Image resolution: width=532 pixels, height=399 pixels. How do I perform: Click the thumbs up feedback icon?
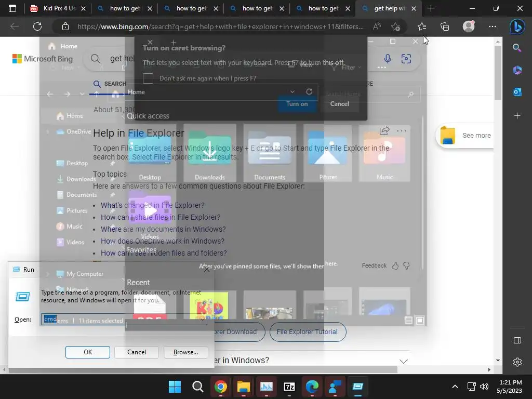(x=395, y=265)
